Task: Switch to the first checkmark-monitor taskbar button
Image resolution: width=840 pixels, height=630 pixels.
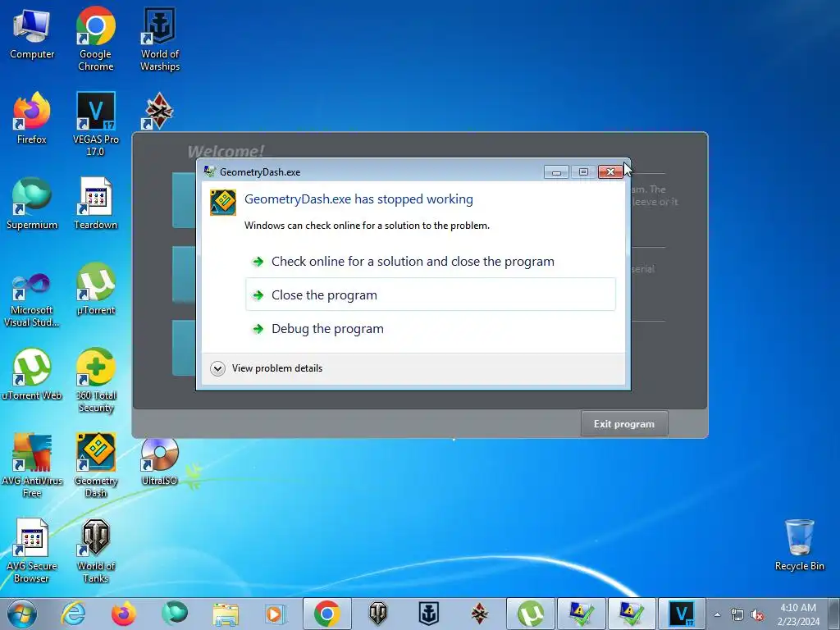Action: click(x=581, y=614)
